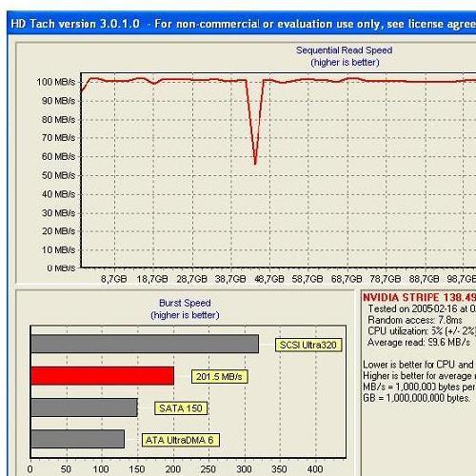Click the 200 tick on burst axis
Screen dimensions: 476x476
tap(172, 469)
